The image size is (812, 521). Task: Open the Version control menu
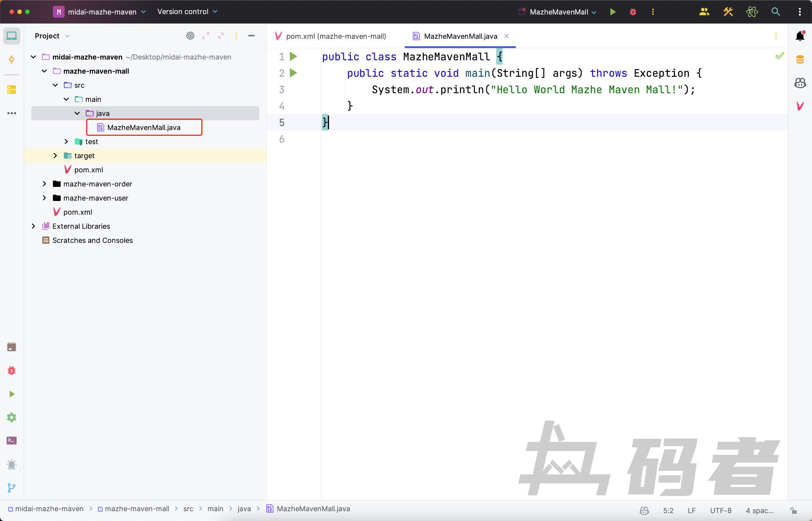(x=187, y=12)
